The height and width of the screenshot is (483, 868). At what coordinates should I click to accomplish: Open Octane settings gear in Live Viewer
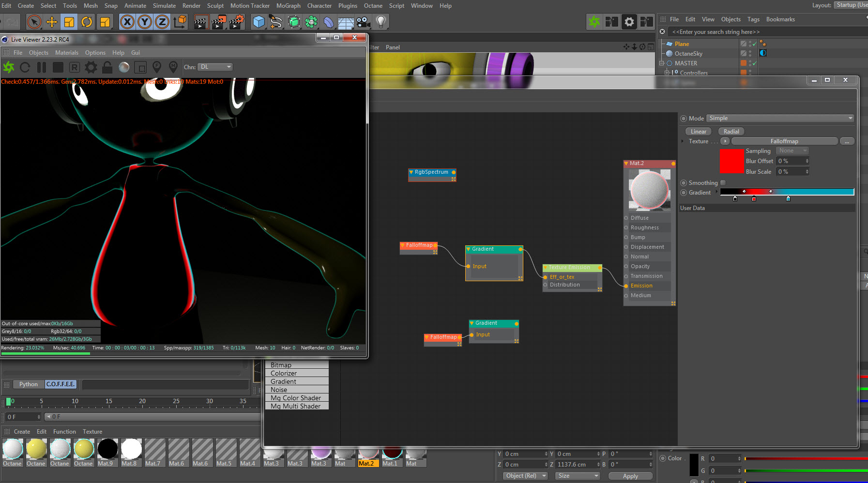[91, 67]
